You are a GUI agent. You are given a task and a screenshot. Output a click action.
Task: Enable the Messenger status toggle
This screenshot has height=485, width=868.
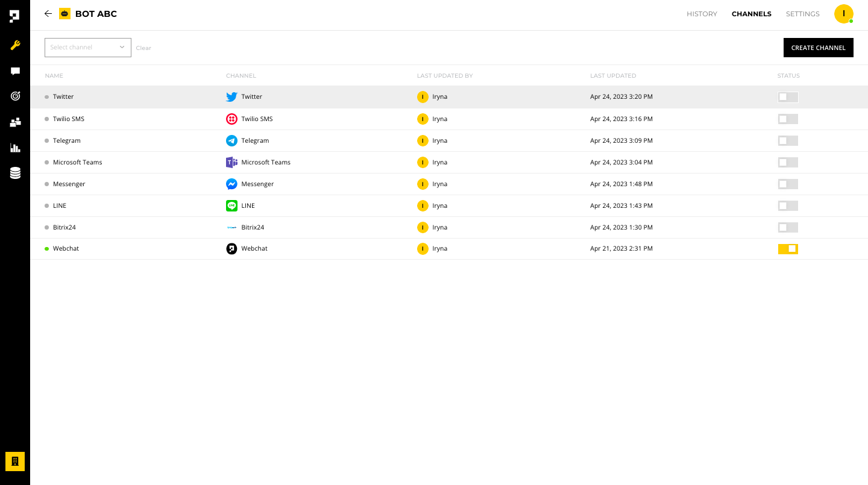tap(788, 184)
